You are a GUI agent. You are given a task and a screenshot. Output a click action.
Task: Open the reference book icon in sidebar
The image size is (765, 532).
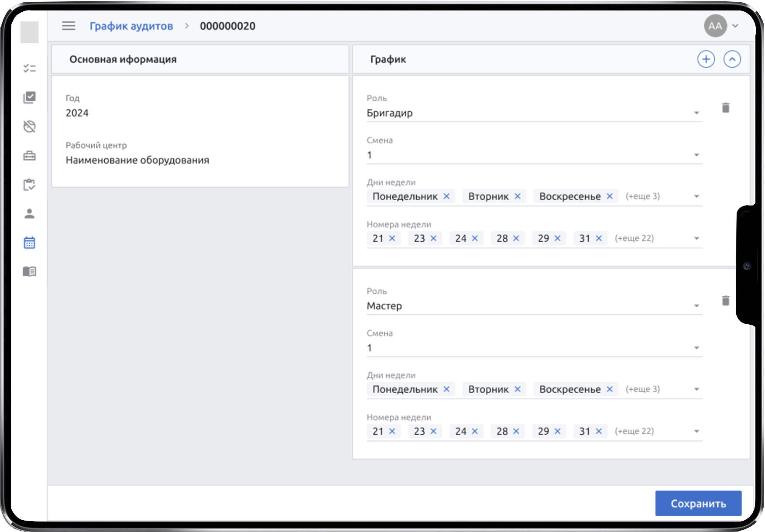29,271
